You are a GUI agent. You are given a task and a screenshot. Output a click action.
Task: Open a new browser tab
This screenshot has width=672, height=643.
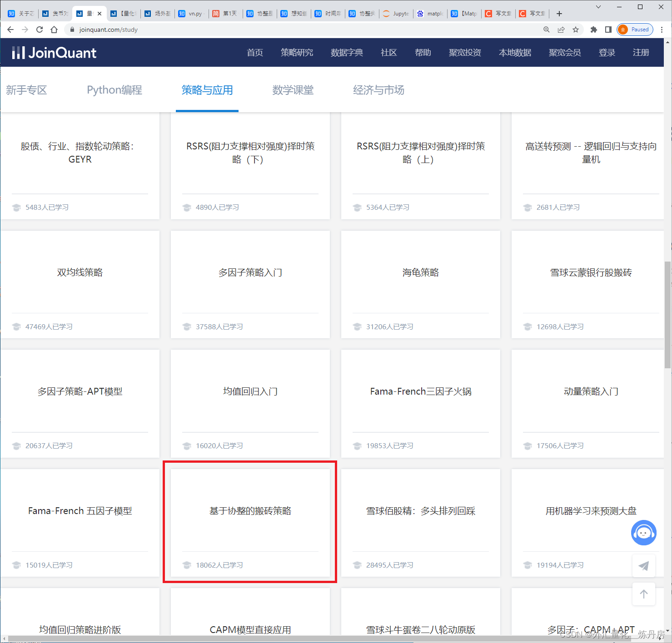[559, 14]
